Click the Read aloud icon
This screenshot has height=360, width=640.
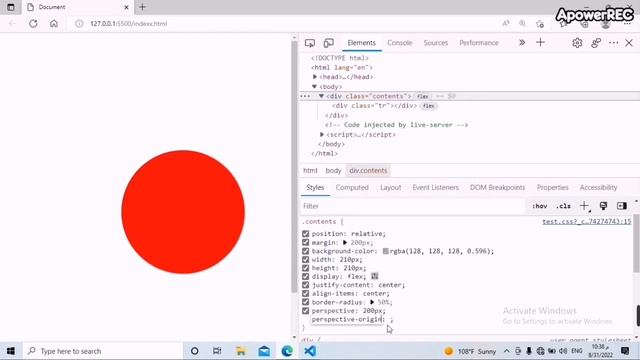[506, 24]
